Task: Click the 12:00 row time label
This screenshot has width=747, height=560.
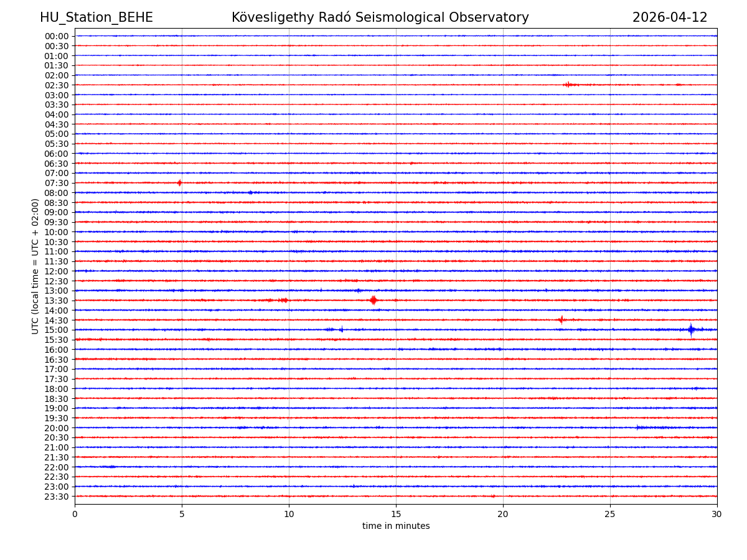Action: (x=57, y=271)
